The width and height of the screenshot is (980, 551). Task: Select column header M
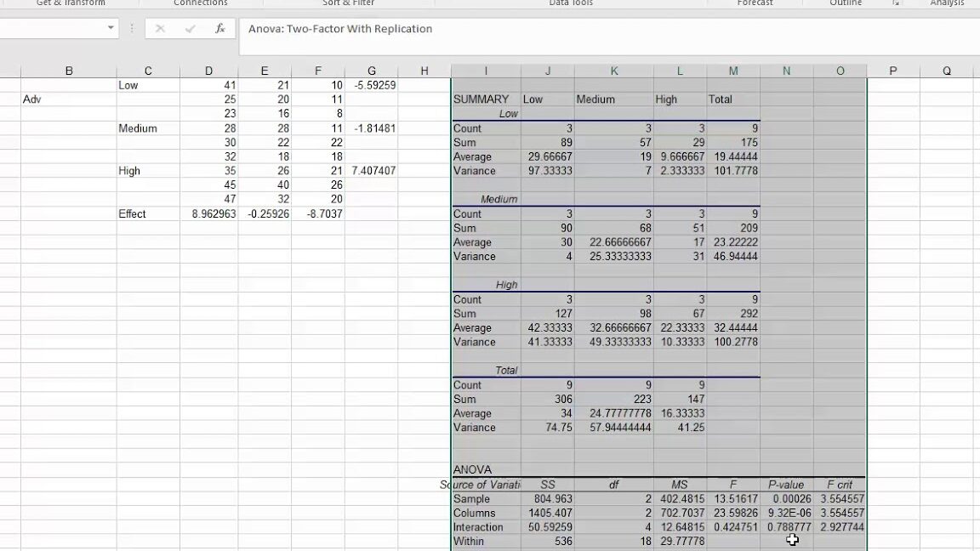[733, 71]
